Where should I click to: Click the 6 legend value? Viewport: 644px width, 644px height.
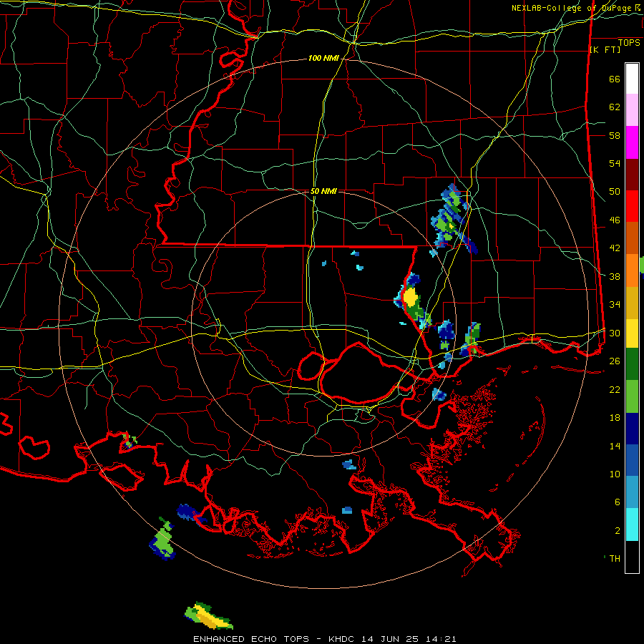tap(617, 502)
